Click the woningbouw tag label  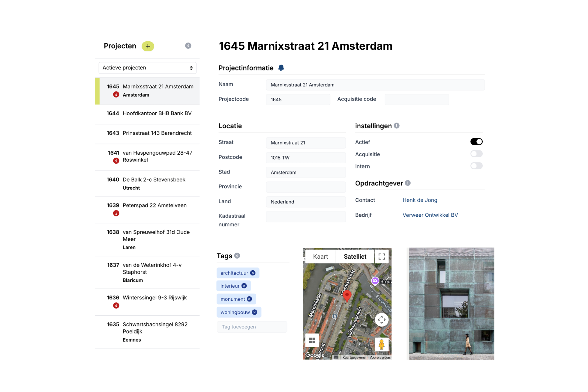(x=235, y=312)
